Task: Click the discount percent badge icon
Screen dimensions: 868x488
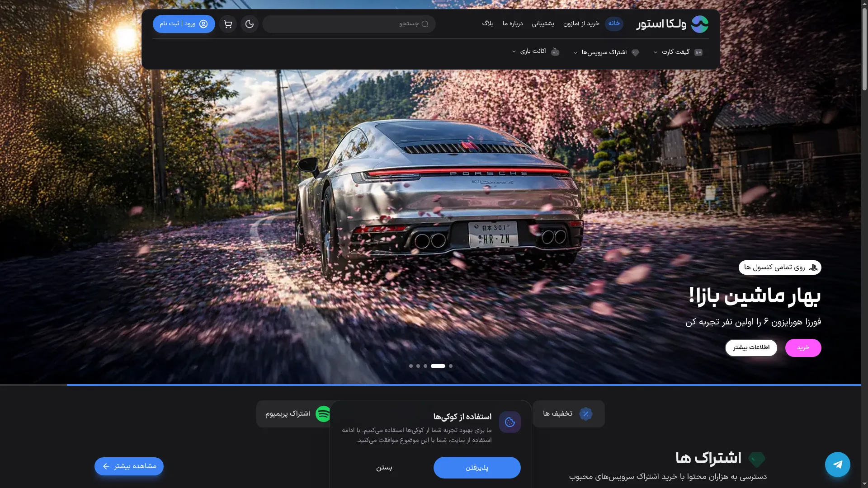Action: pos(586,414)
